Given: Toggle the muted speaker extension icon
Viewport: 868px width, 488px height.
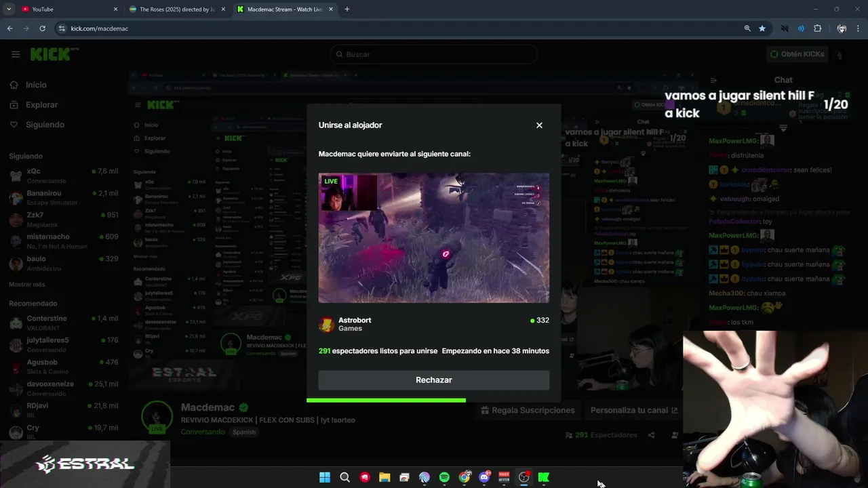Looking at the screenshot, I should 785,28.
